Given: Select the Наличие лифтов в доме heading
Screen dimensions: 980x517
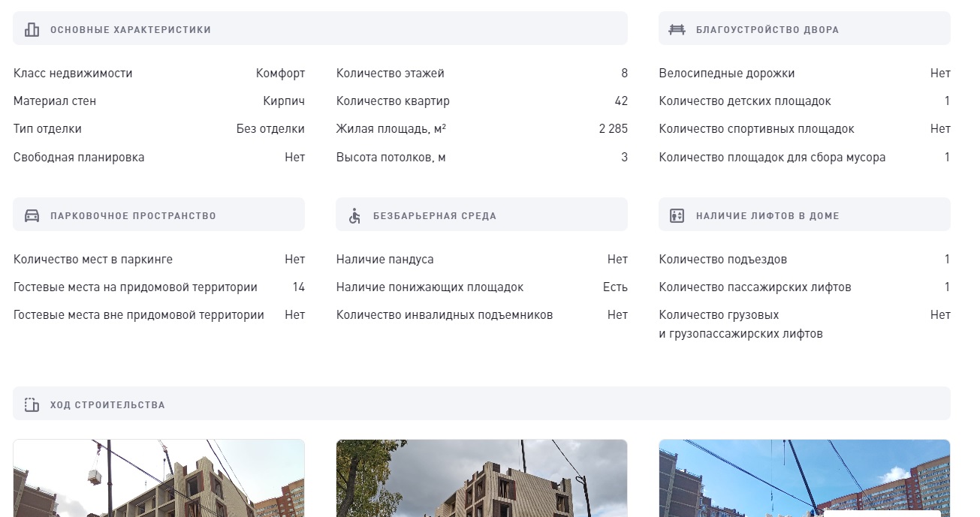Looking at the screenshot, I should tap(767, 216).
